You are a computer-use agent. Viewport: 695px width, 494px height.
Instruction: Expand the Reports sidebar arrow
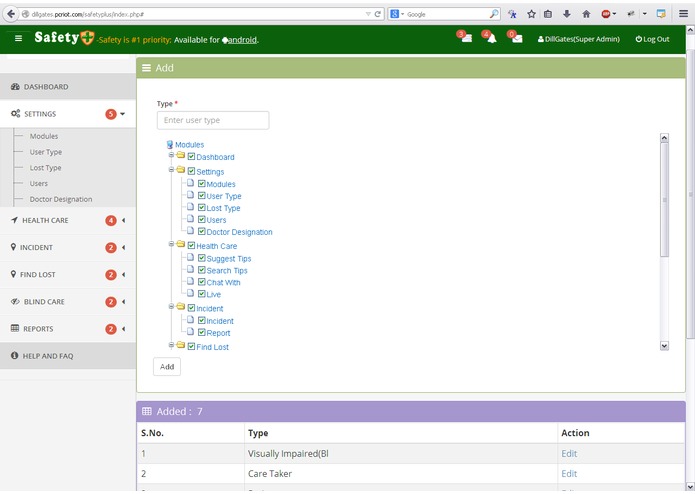point(124,329)
